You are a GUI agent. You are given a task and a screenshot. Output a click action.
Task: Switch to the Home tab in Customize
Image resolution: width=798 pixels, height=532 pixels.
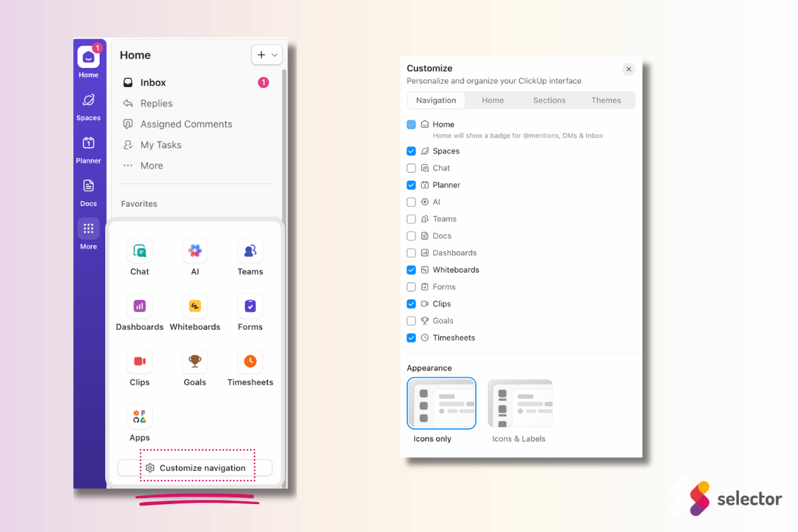493,100
